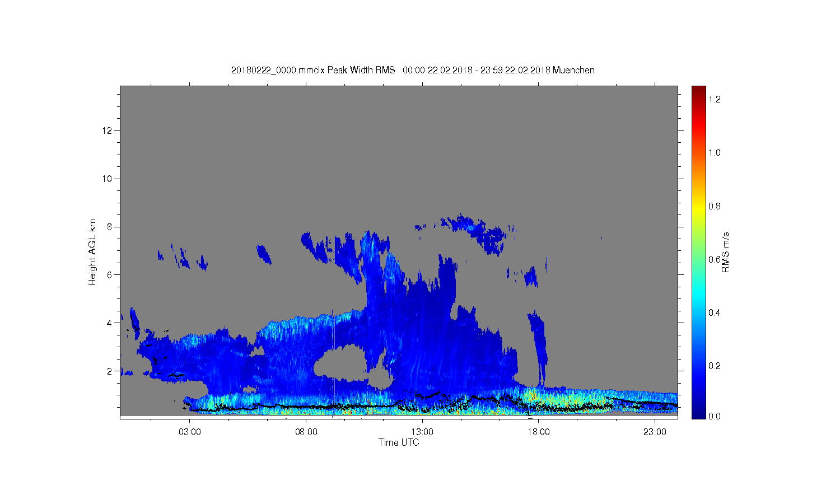Click the colorbar value '0.4'
This screenshot has width=840, height=504.
coord(715,312)
